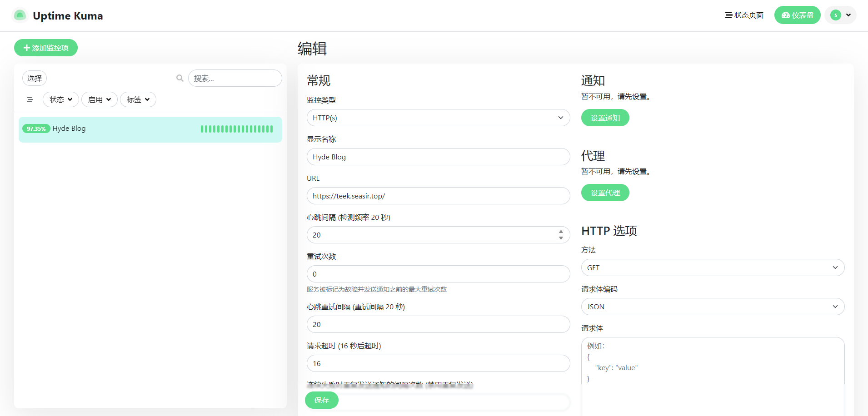Image resolution: width=868 pixels, height=416 pixels.
Task: Click the Uptime Kuma title text
Action: pyautogui.click(x=68, y=16)
